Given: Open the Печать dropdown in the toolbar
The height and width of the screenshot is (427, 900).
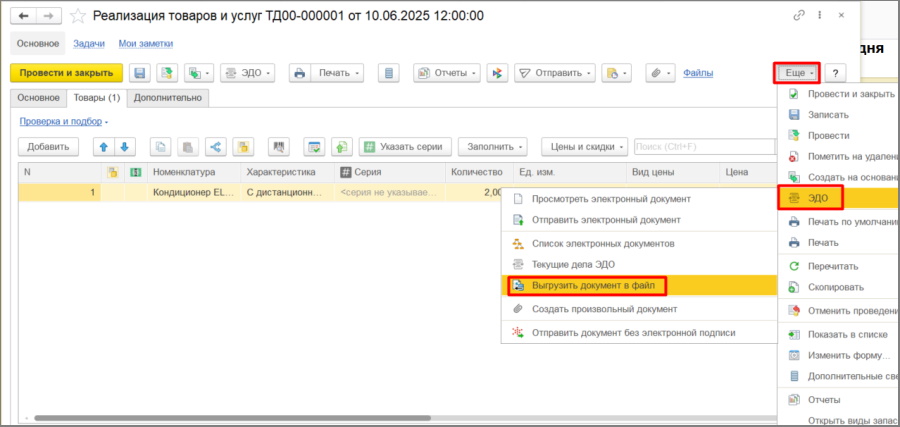Looking at the screenshot, I should 338,73.
